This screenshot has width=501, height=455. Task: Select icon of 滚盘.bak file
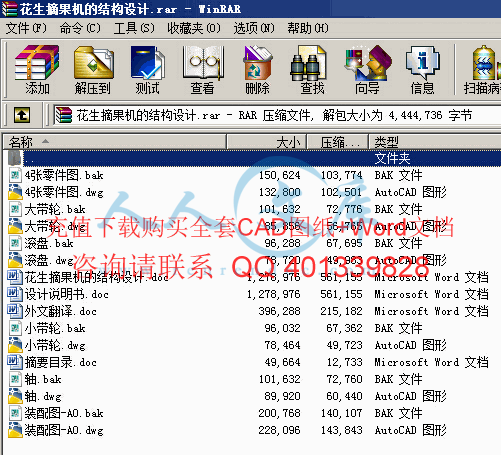click(15, 243)
